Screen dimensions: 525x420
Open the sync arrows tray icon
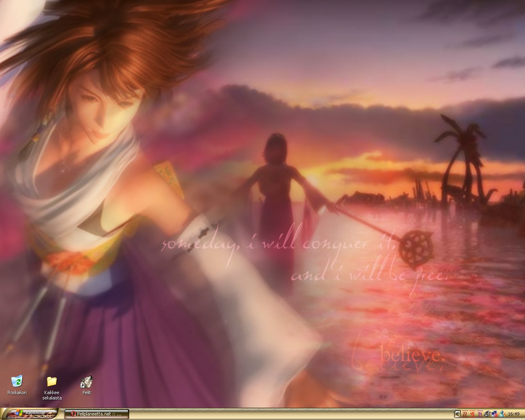tap(488, 414)
